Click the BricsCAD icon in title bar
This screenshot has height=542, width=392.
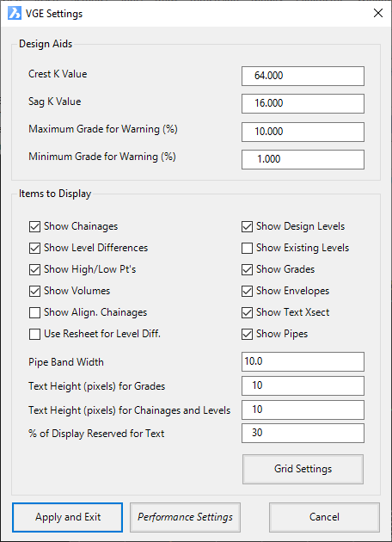15,14
